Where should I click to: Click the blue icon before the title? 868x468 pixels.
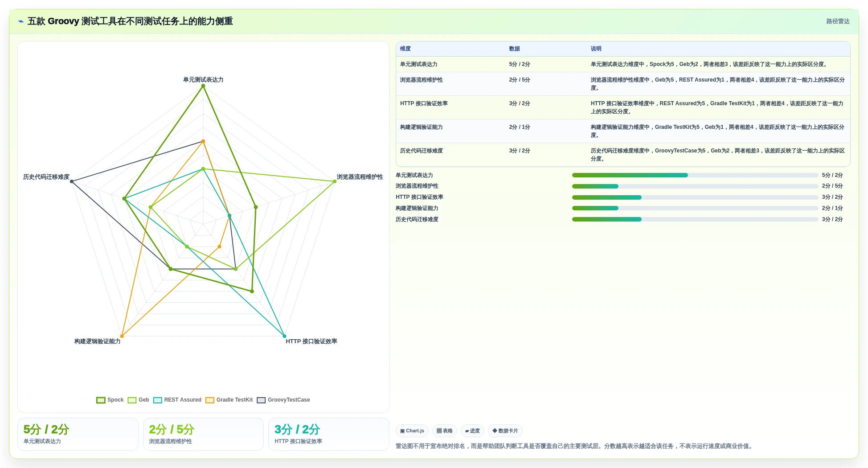[x=20, y=21]
